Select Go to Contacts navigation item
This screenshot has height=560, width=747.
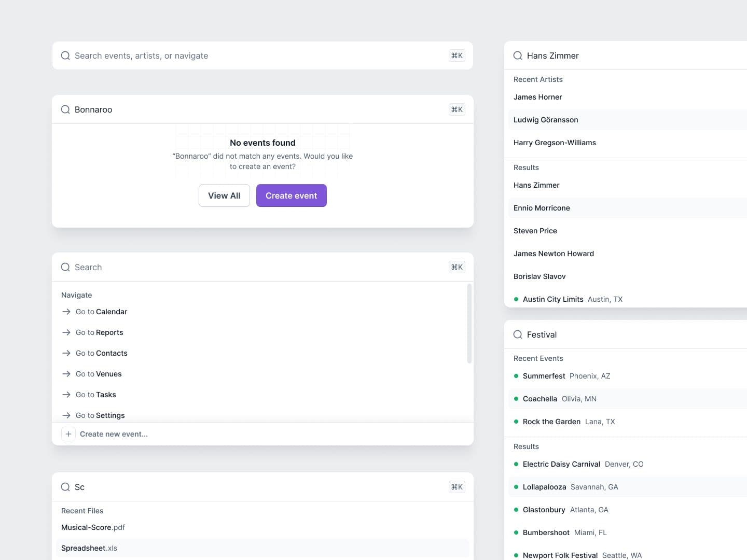click(102, 353)
